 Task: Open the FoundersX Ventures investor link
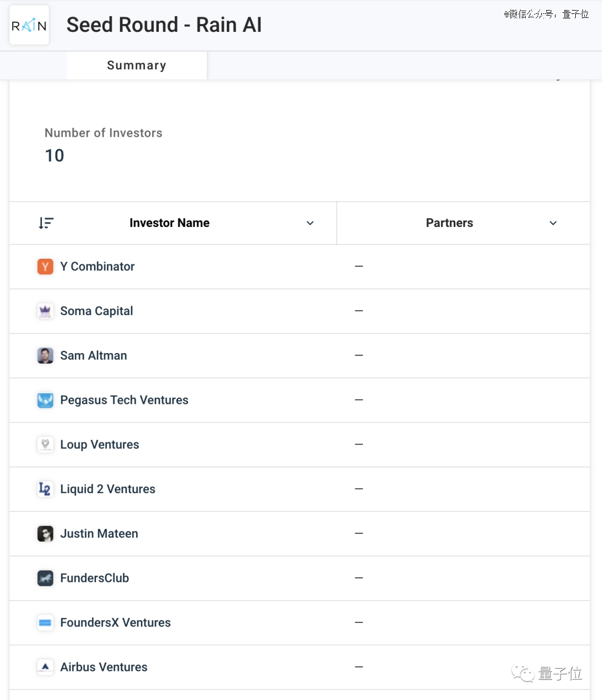(115, 622)
